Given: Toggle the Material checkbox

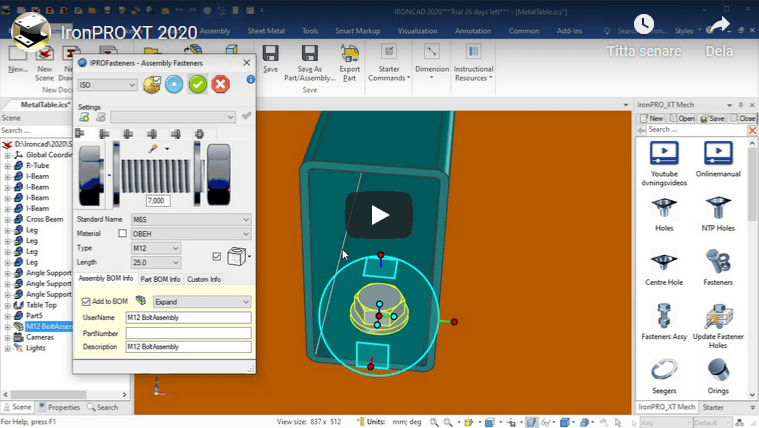Looking at the screenshot, I should point(123,233).
